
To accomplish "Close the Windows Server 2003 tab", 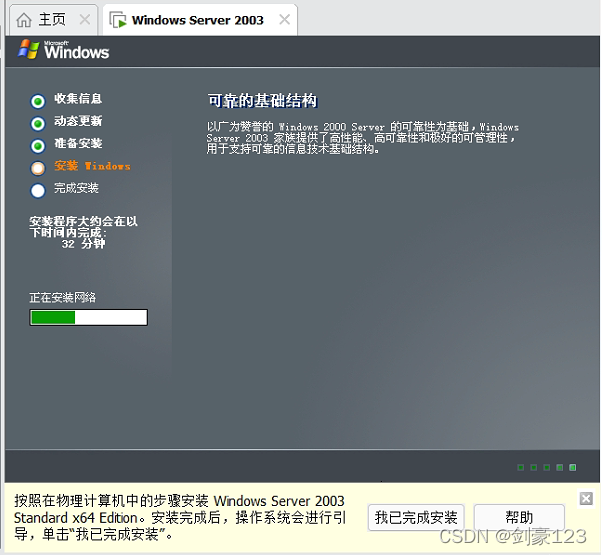I will (x=284, y=19).
